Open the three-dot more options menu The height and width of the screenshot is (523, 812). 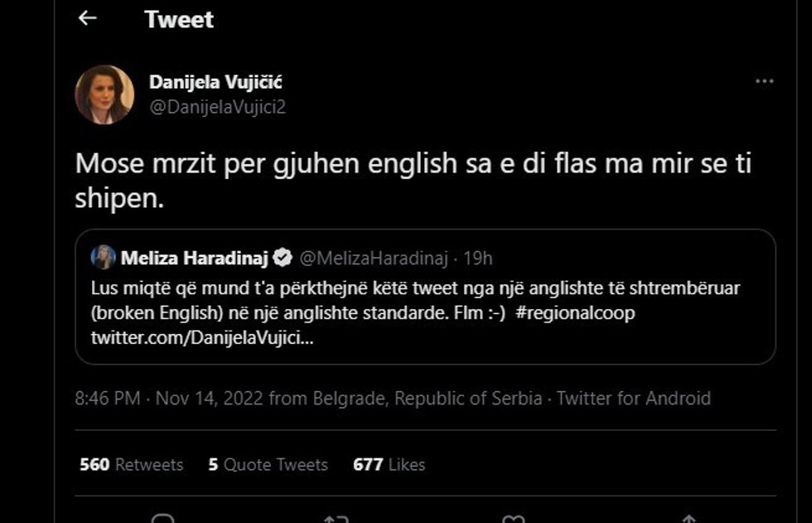pos(764,81)
